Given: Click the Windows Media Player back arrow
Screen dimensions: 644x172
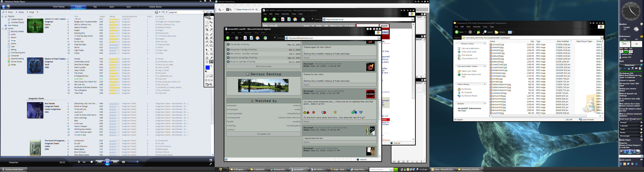Looking at the screenshot, I should click(x=4, y=7).
